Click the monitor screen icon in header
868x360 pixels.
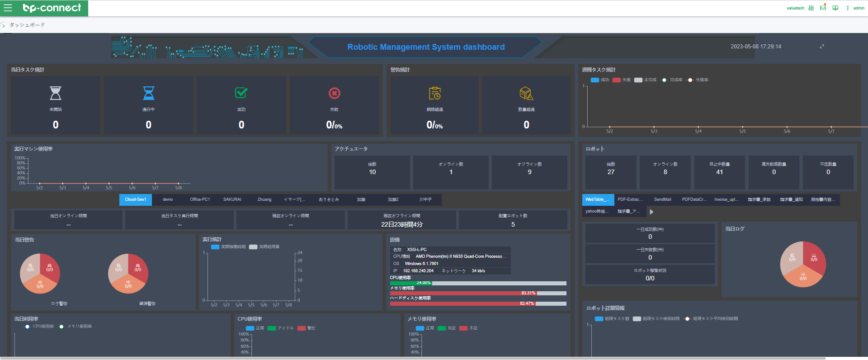(x=835, y=8)
